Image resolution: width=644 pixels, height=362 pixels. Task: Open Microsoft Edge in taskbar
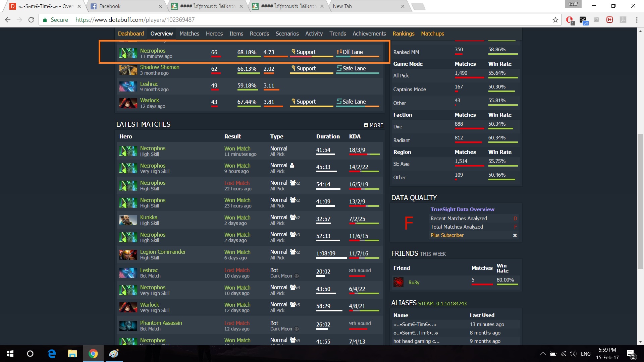(x=51, y=354)
